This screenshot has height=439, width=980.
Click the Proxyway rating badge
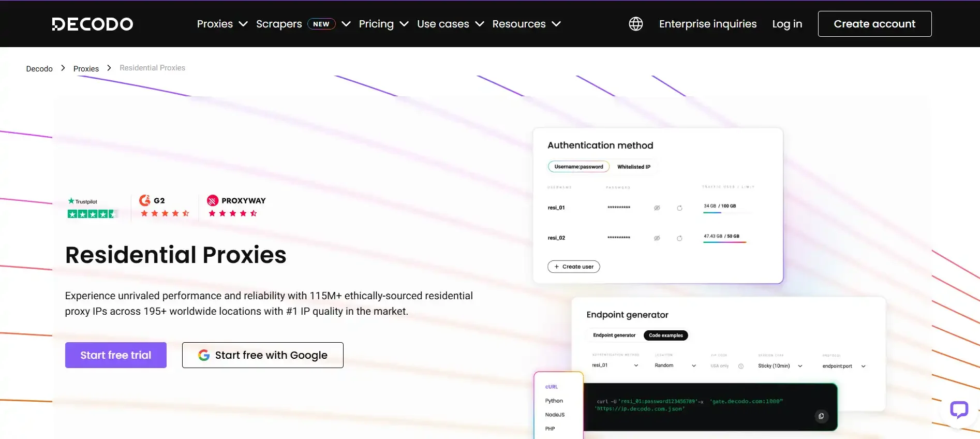(x=236, y=207)
